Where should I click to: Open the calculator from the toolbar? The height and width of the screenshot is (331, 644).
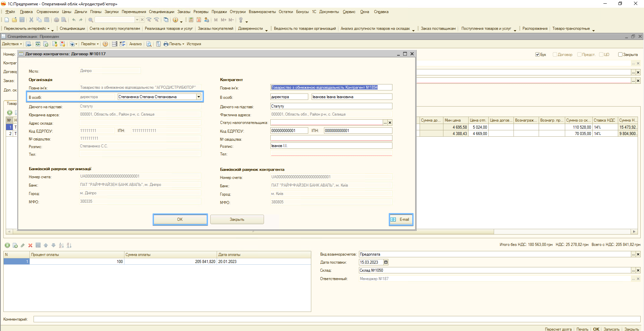(x=191, y=20)
